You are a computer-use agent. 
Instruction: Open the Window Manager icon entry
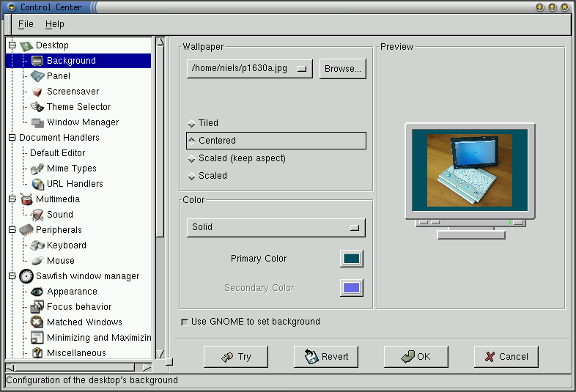(x=37, y=122)
